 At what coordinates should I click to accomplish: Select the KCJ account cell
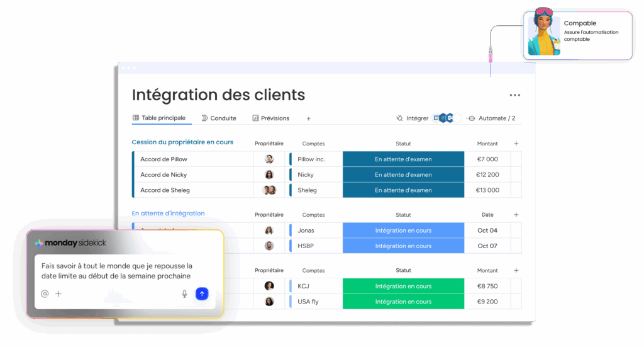[x=316, y=286]
